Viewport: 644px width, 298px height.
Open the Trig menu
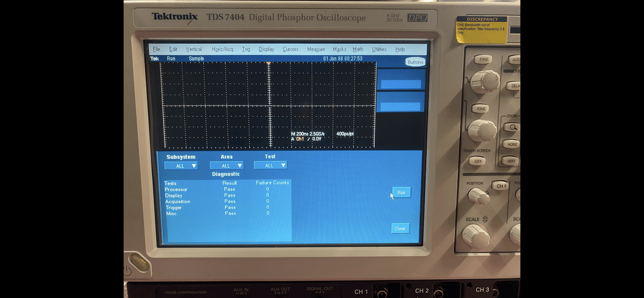(x=246, y=49)
